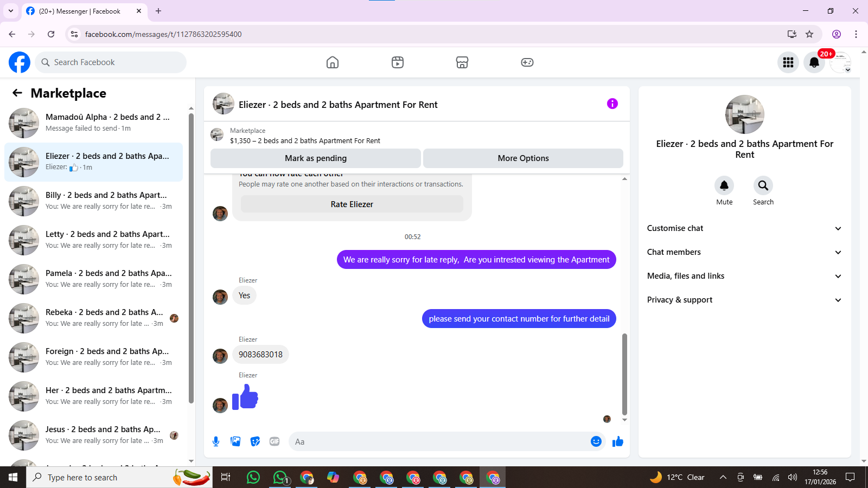Send a voice clip with microphone icon
This screenshot has width=868, height=488.
216,441
